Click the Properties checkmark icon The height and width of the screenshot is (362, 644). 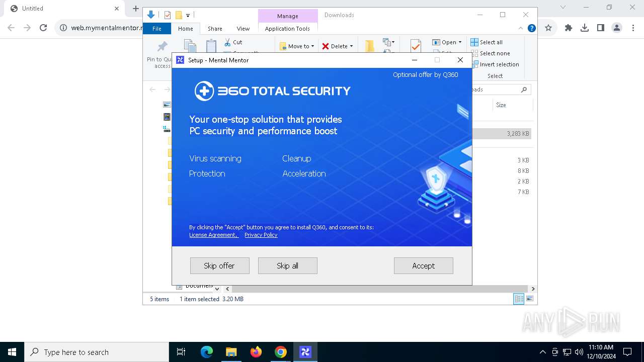point(416,46)
